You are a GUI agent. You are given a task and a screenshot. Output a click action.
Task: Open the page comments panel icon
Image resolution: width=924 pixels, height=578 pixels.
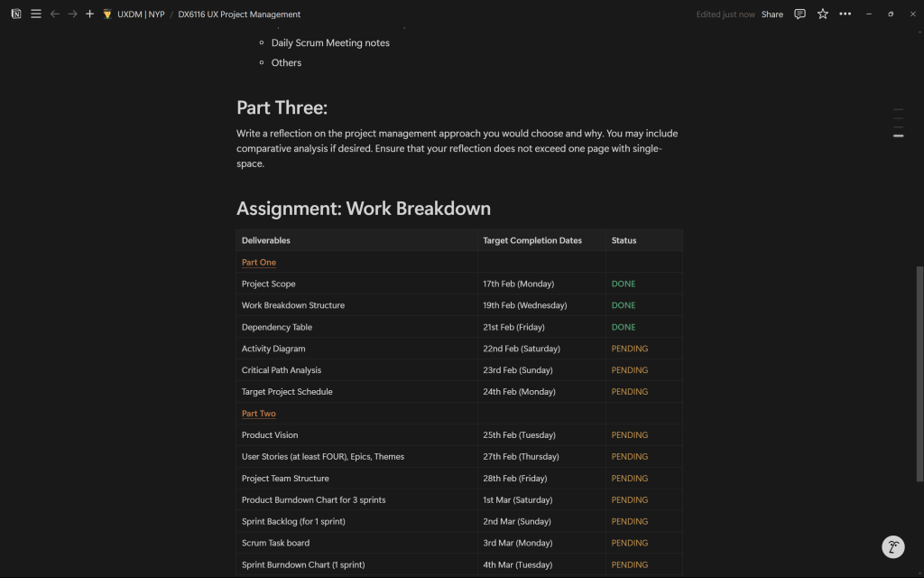(x=799, y=14)
